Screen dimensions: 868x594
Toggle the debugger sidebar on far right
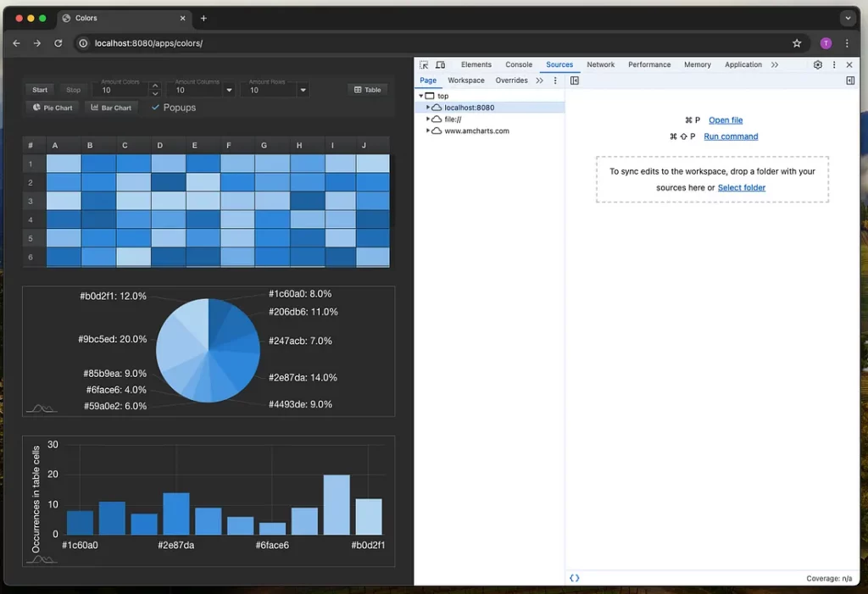[x=850, y=80]
